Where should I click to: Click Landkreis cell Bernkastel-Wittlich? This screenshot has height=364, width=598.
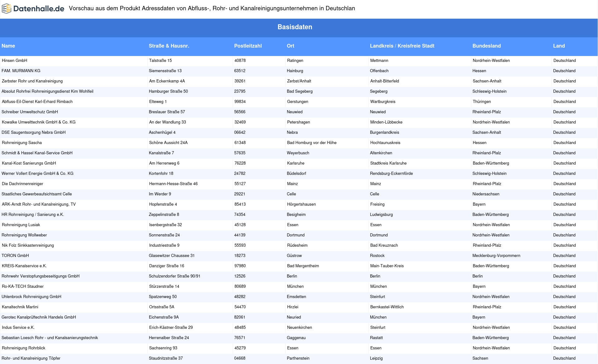coord(387,307)
